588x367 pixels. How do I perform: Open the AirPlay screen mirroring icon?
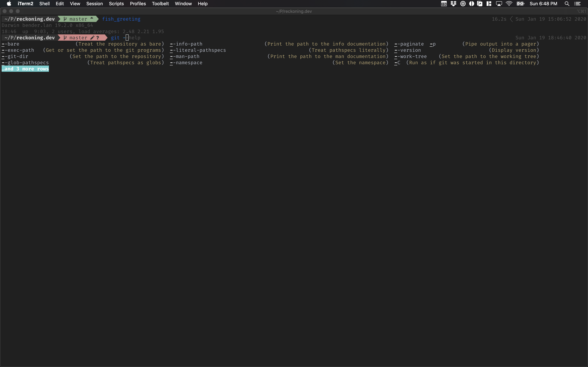[x=498, y=4]
